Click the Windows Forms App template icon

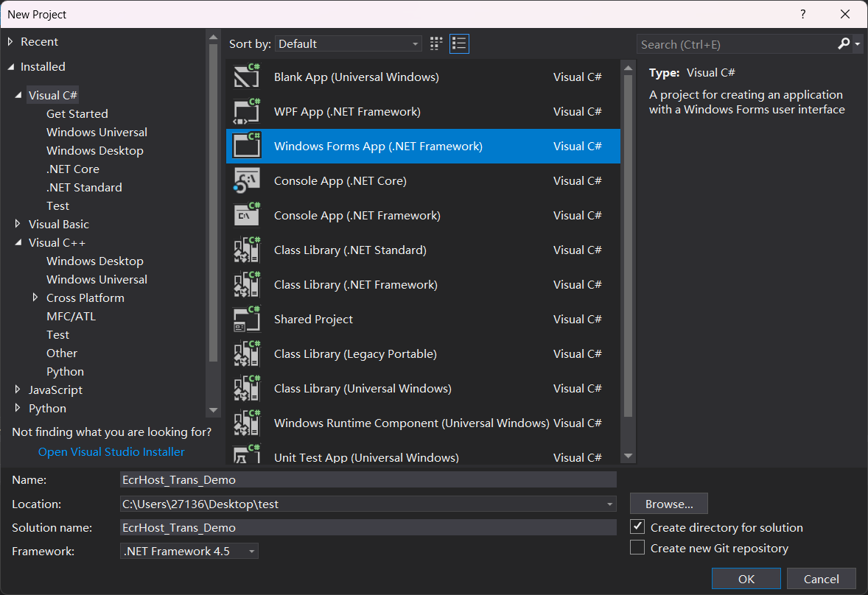pos(247,146)
